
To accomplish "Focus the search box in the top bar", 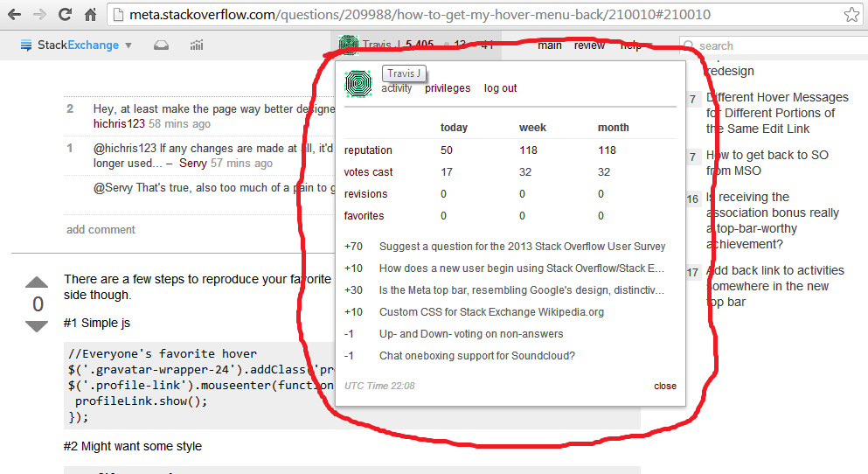I will 775,46.
